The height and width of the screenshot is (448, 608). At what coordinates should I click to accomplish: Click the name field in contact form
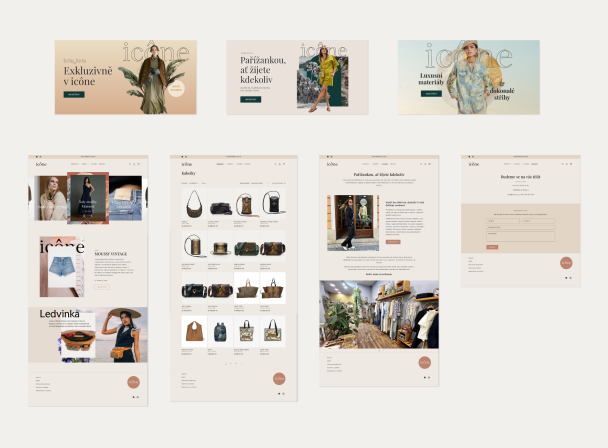click(503, 221)
